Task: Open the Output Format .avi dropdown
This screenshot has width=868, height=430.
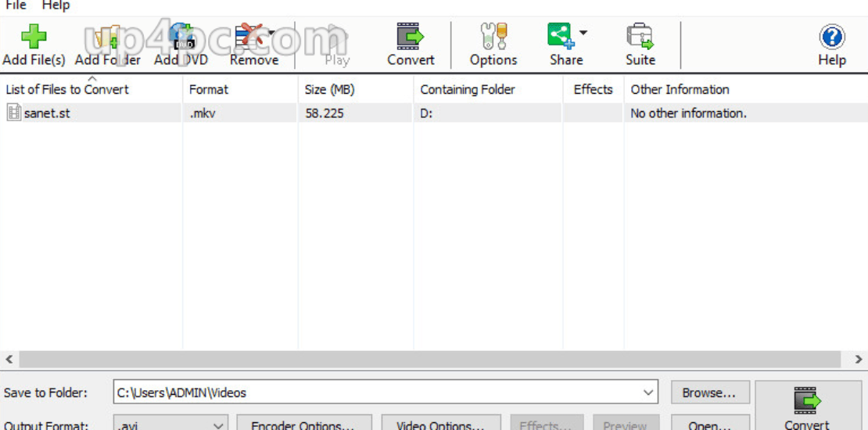Action: click(218, 426)
